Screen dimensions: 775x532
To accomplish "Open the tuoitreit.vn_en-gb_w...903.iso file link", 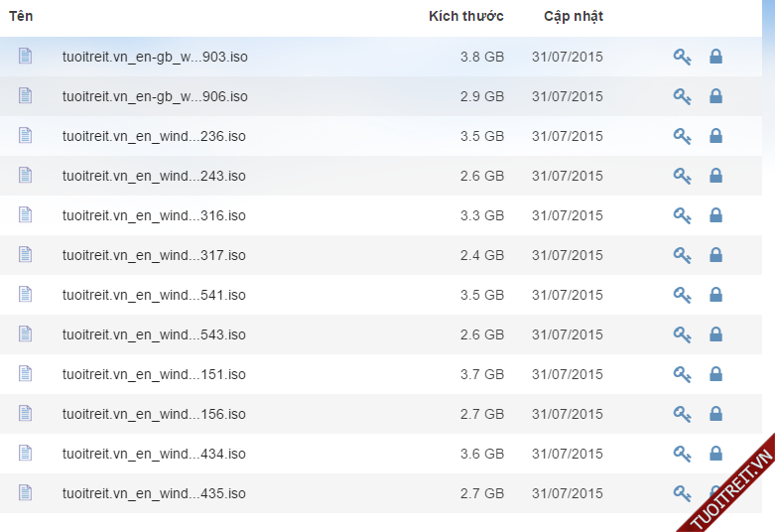I will click(155, 57).
